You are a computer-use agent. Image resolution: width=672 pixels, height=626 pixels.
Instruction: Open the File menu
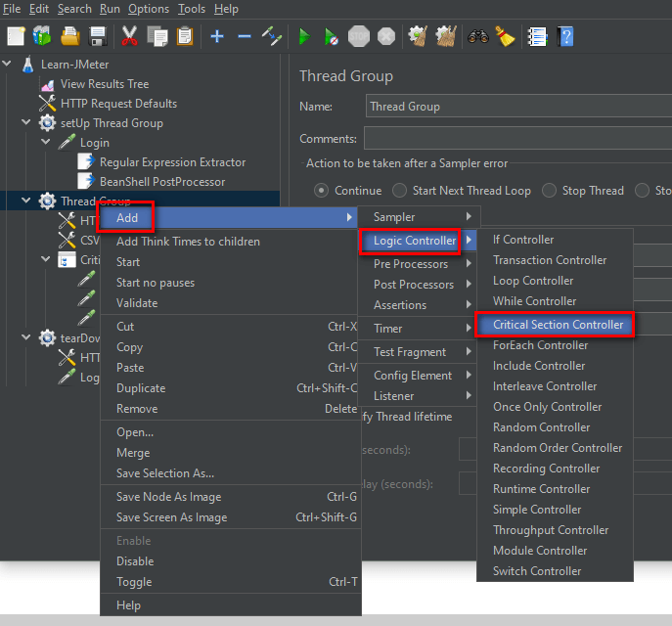[x=12, y=9]
